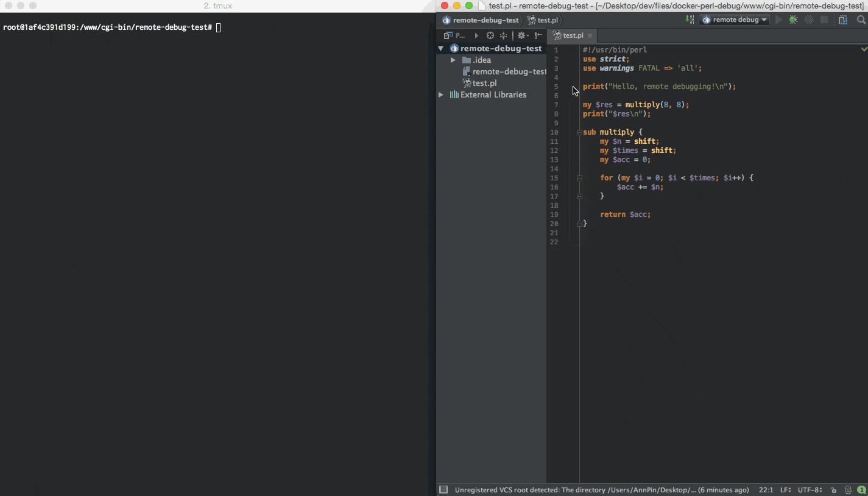The width and height of the screenshot is (868, 496).
Task: Open the LF line separator selector
Action: pos(786,490)
